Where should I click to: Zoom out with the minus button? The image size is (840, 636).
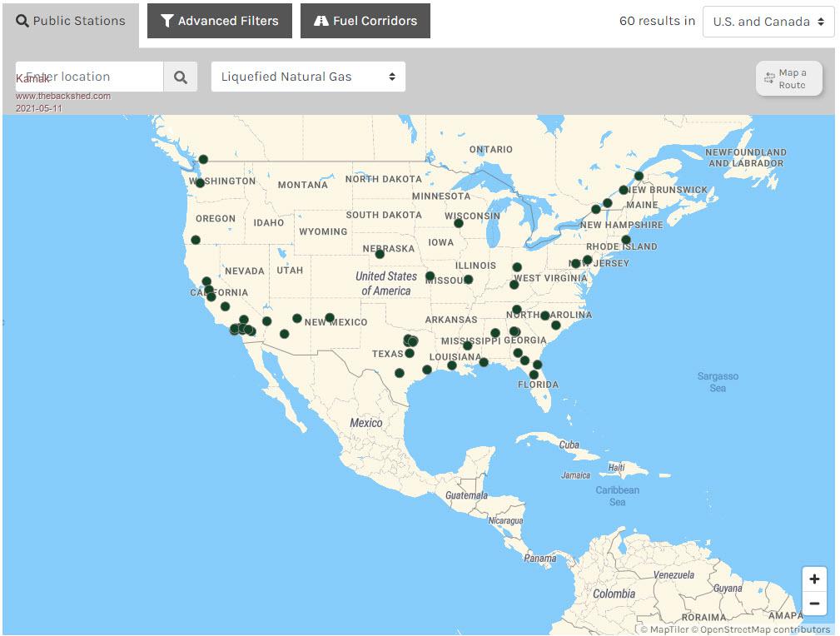[x=814, y=604]
